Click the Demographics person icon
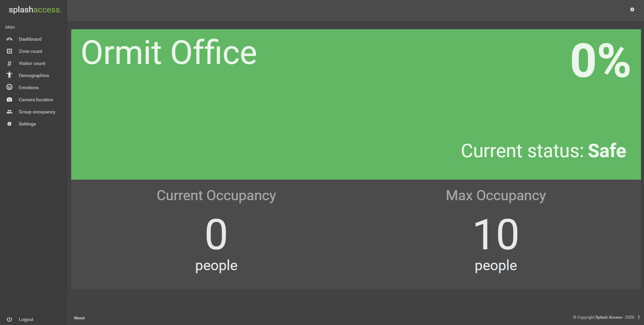644x325 pixels. (9, 75)
